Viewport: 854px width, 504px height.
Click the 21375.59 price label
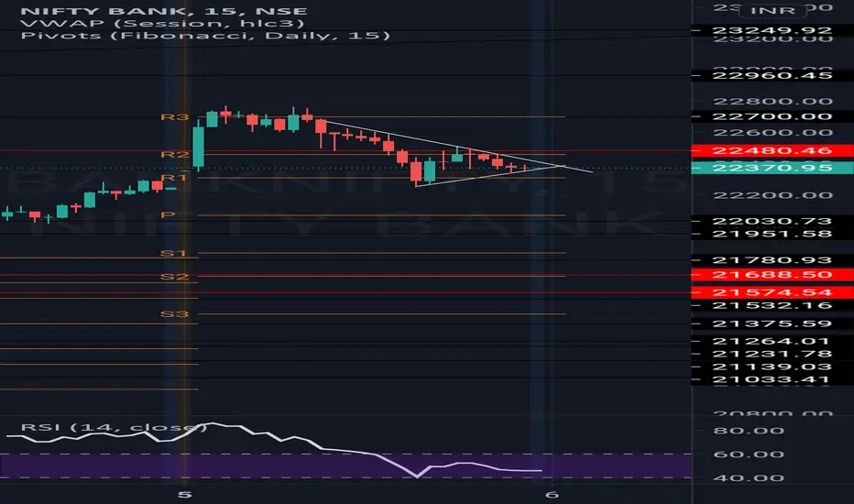pyautogui.click(x=772, y=324)
